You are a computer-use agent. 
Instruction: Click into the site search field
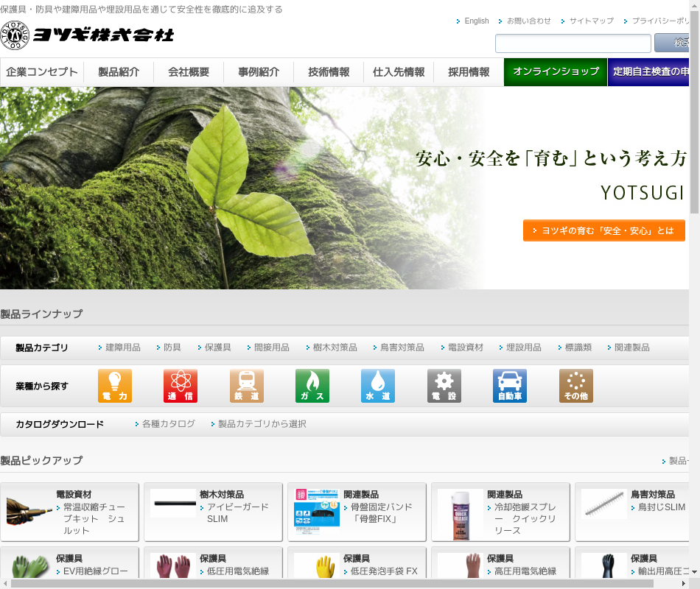pos(573,43)
